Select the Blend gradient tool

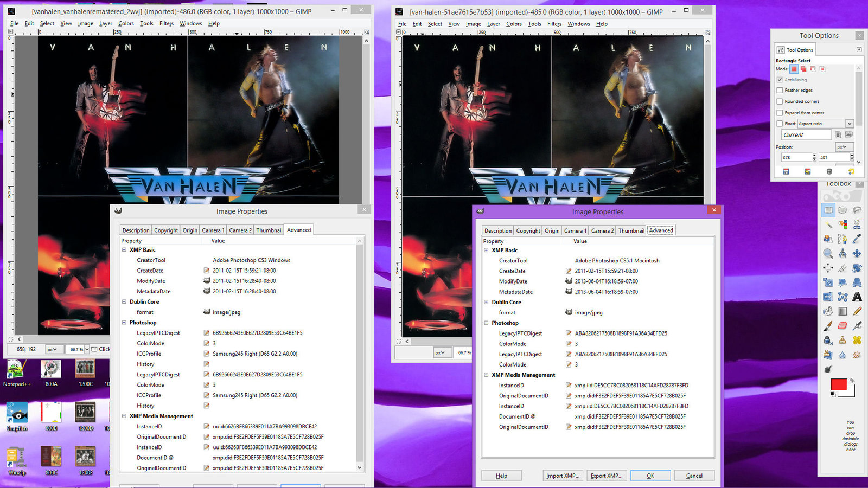pos(843,311)
